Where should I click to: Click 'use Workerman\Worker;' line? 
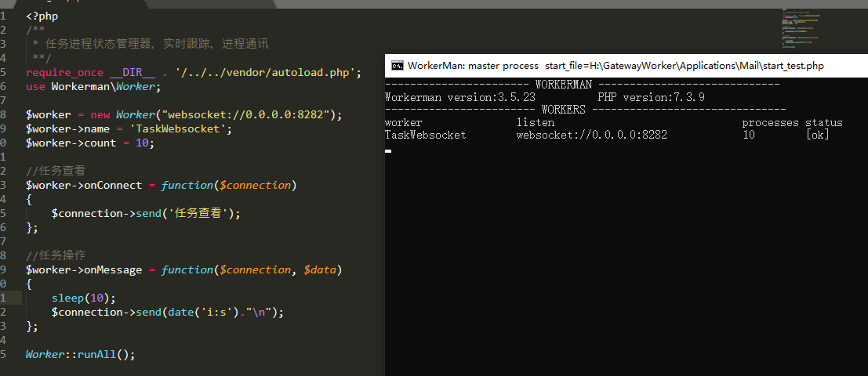[93, 87]
